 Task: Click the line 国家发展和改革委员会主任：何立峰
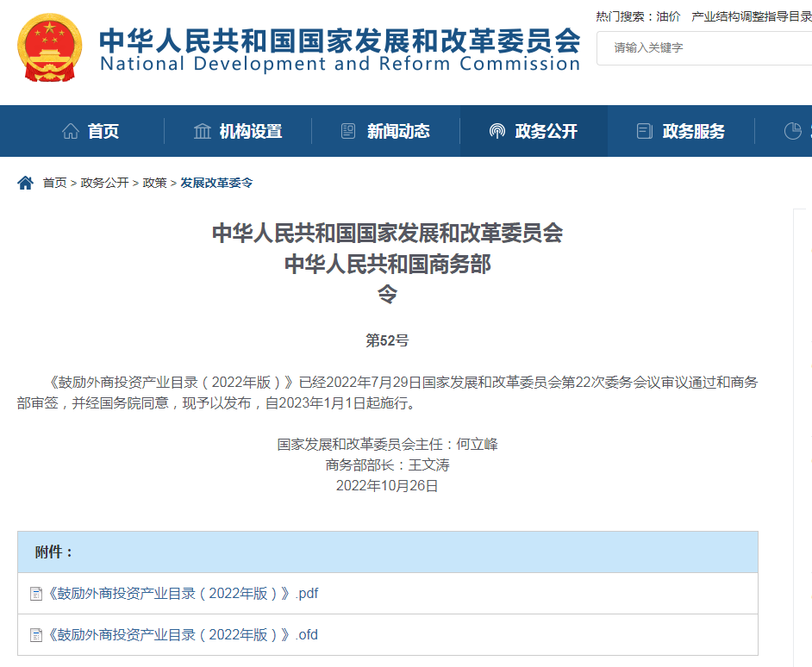387,445
